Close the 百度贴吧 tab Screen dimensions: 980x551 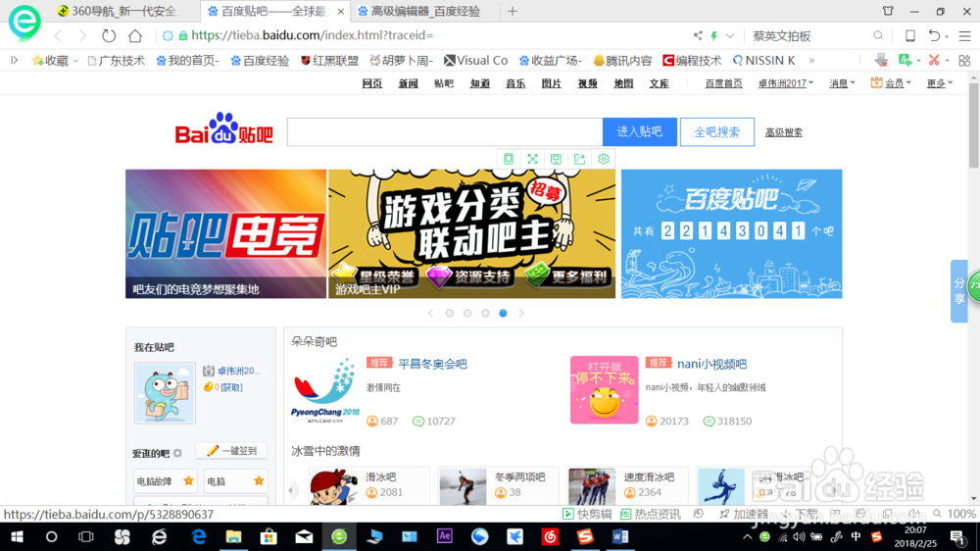341,11
